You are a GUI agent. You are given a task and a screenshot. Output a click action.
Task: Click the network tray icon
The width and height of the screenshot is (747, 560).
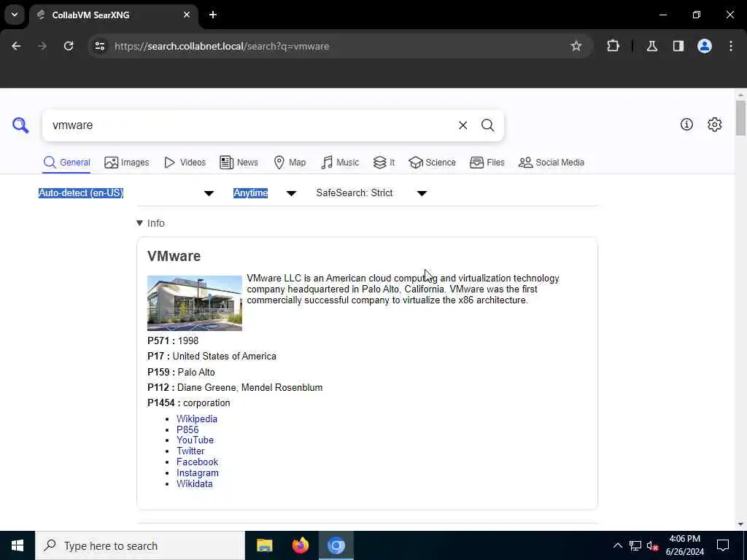[635, 545]
